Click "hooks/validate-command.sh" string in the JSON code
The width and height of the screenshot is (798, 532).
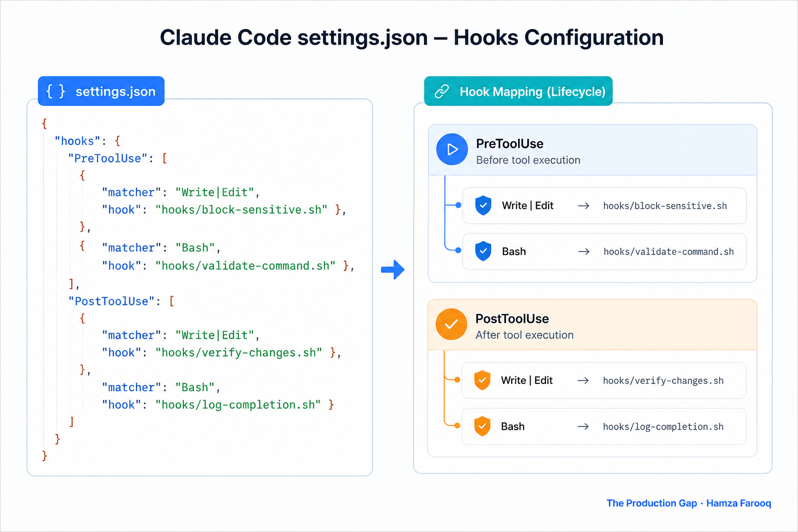pyautogui.click(x=245, y=265)
